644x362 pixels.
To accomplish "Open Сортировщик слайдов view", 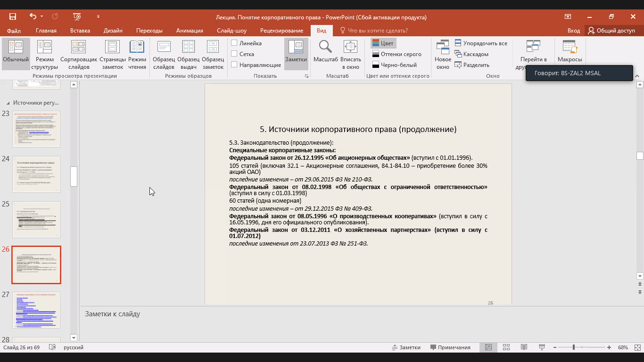I will click(79, 54).
